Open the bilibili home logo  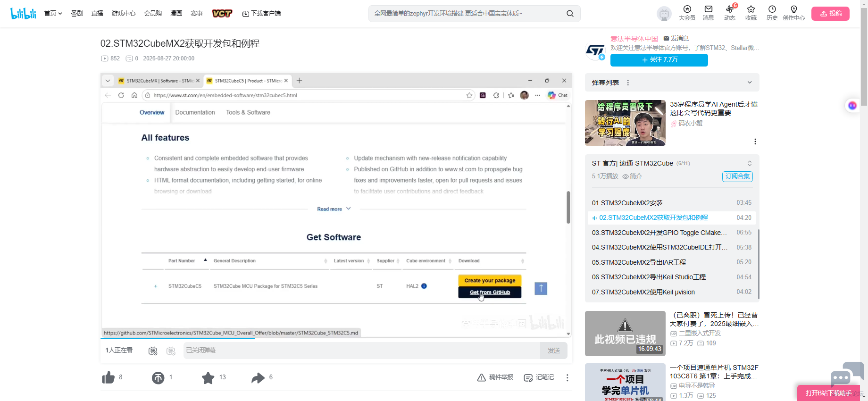point(24,13)
